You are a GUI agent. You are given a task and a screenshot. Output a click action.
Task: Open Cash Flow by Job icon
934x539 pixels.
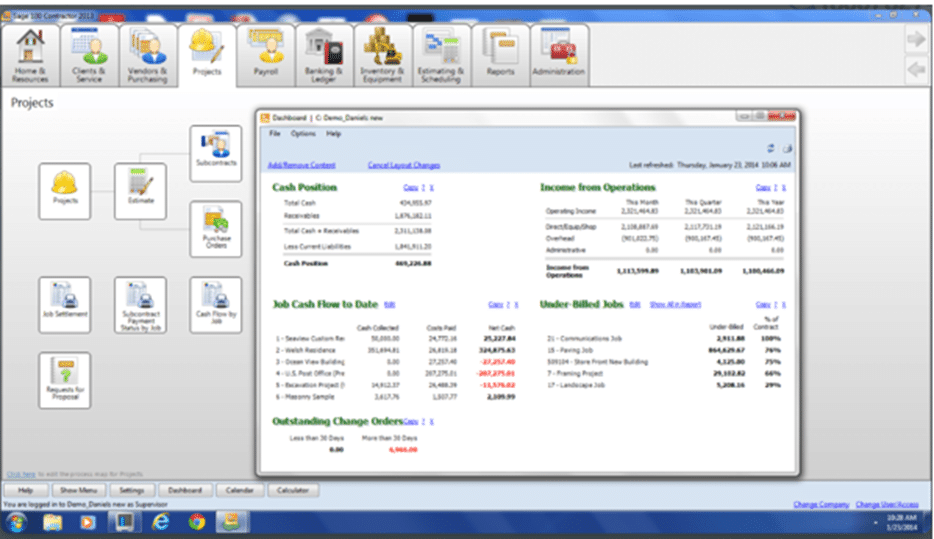[215, 305]
